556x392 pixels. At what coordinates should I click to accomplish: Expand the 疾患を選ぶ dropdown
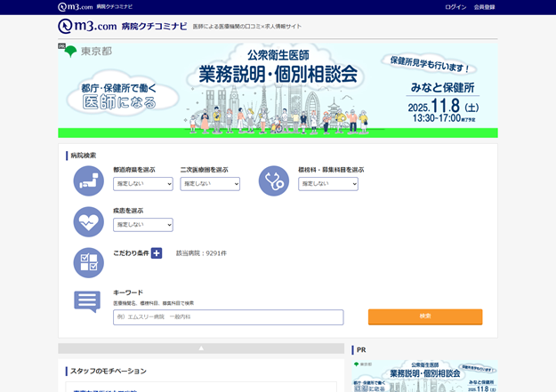pos(143,225)
